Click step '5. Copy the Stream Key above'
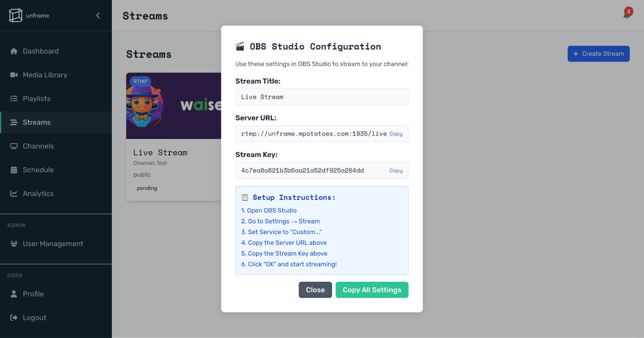 pos(284,254)
